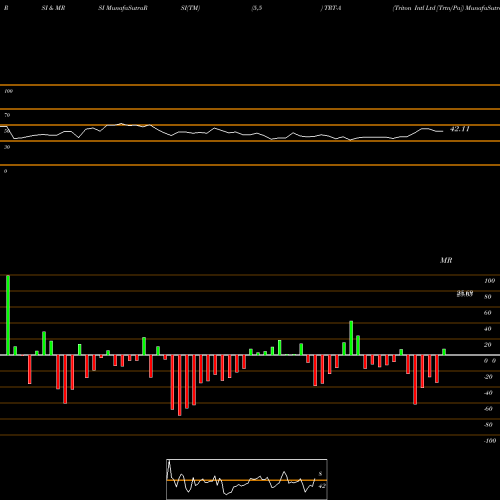Click the tallest green bar at the far left
500x500 pixels.
pos(8,315)
